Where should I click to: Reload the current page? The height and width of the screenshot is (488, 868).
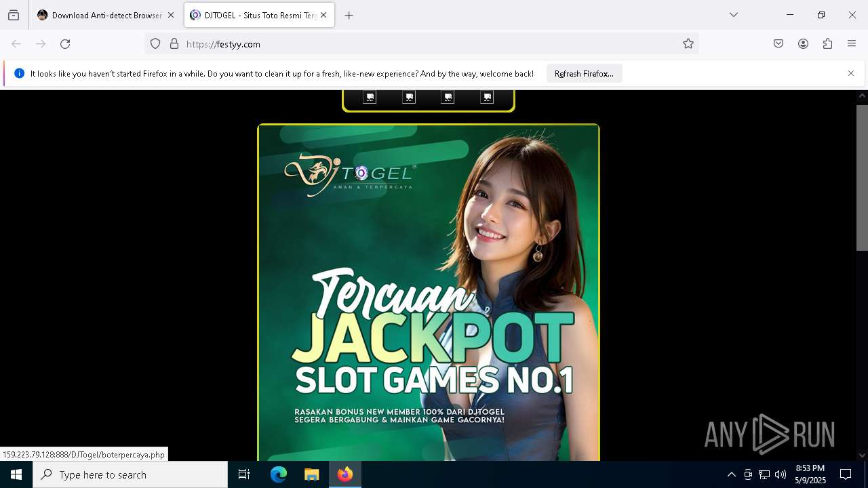coord(65,44)
